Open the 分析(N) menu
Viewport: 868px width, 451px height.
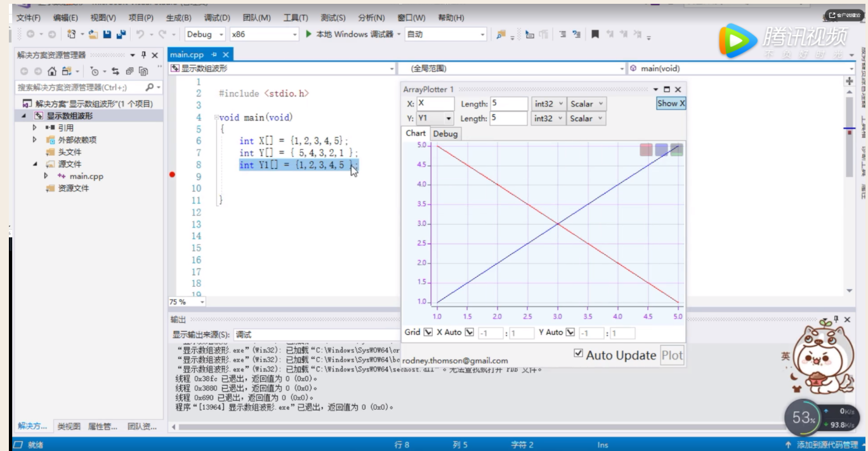(x=371, y=18)
